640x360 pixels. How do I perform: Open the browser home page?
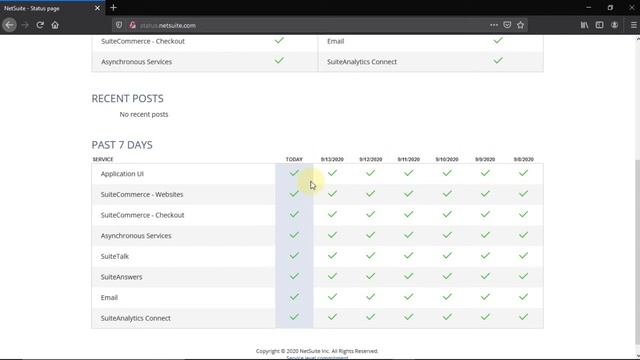point(55,25)
